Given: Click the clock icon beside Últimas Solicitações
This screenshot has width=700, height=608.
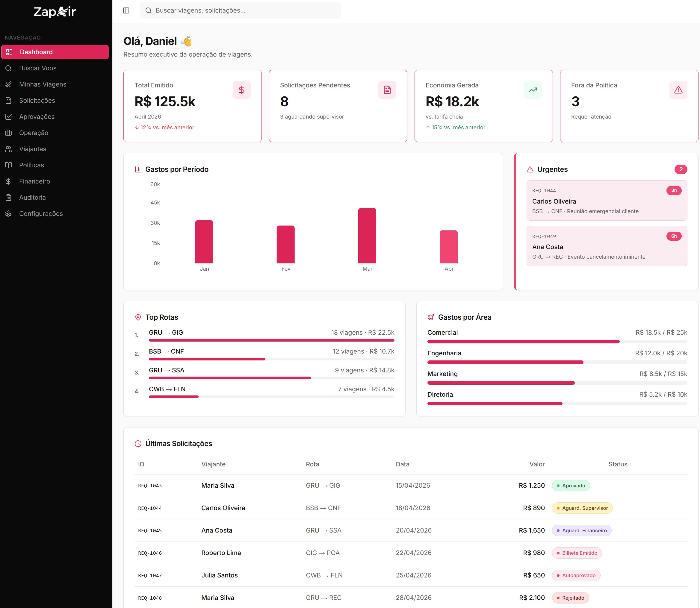Looking at the screenshot, I should 138,443.
